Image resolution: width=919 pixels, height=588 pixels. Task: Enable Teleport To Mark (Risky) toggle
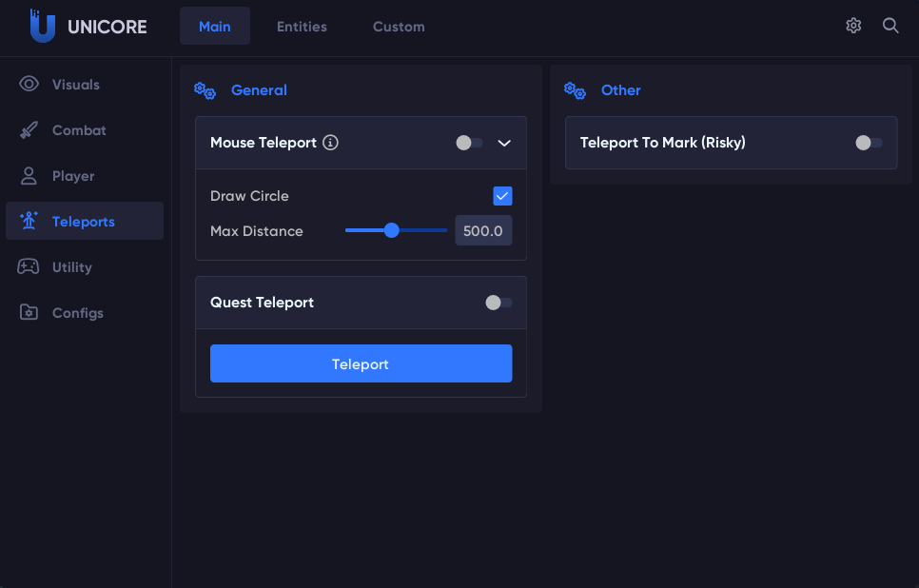(x=869, y=143)
